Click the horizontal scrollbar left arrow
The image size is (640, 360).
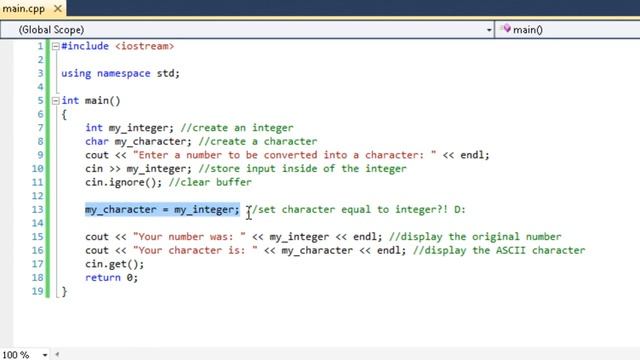57,355
